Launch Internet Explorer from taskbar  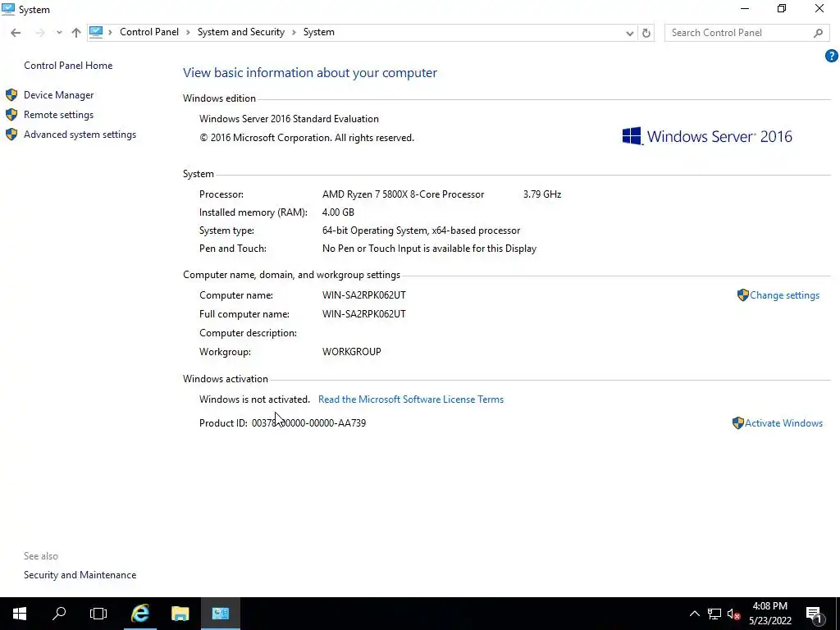pyautogui.click(x=139, y=614)
